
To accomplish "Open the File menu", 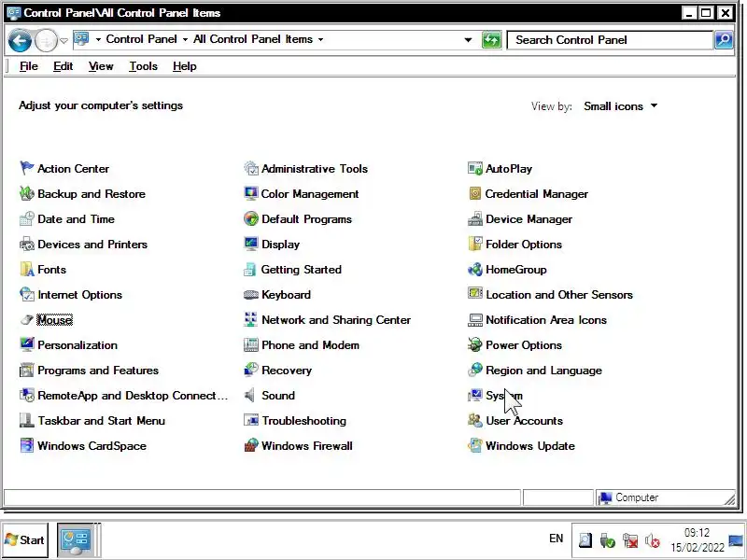I will pos(29,66).
